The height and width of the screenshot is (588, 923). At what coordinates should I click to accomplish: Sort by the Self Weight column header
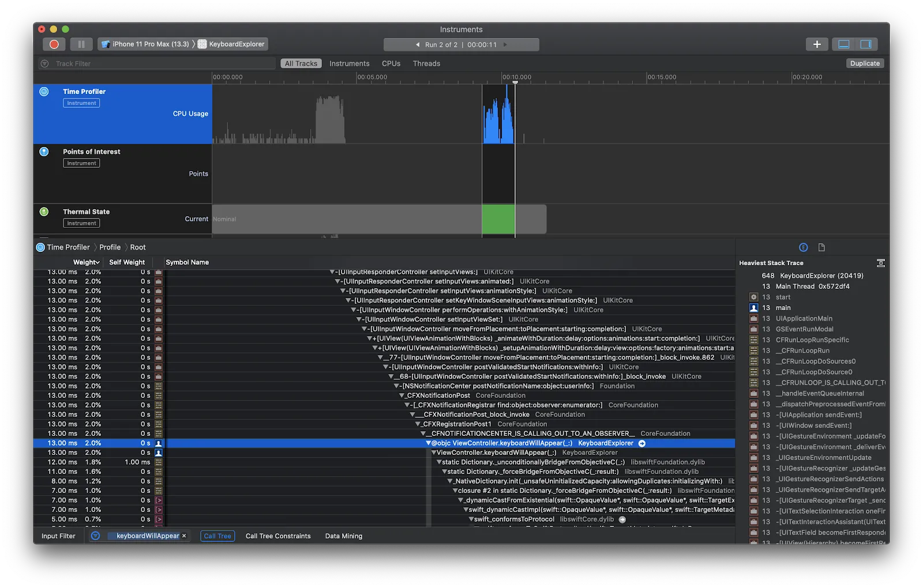coord(127,262)
